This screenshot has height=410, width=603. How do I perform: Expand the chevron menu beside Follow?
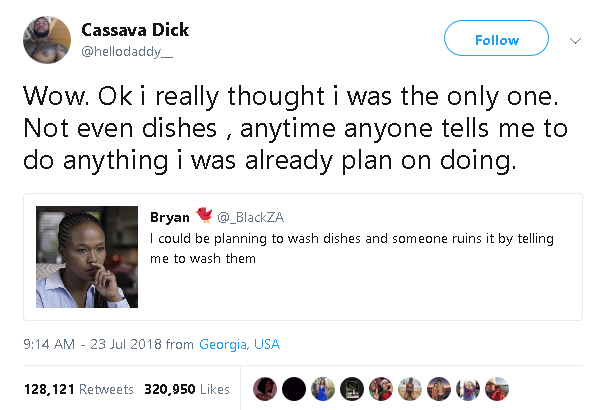tap(575, 41)
